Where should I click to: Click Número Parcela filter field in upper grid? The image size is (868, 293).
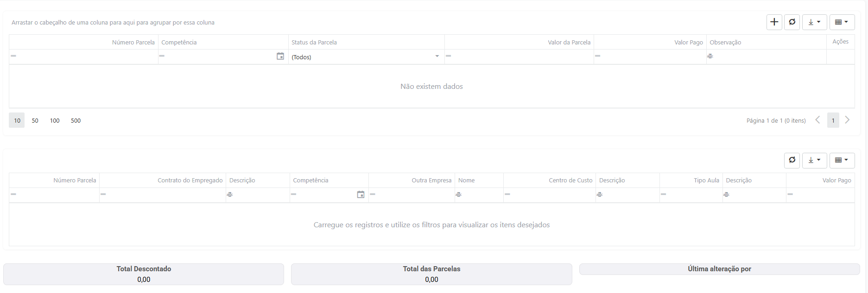[x=86, y=56]
